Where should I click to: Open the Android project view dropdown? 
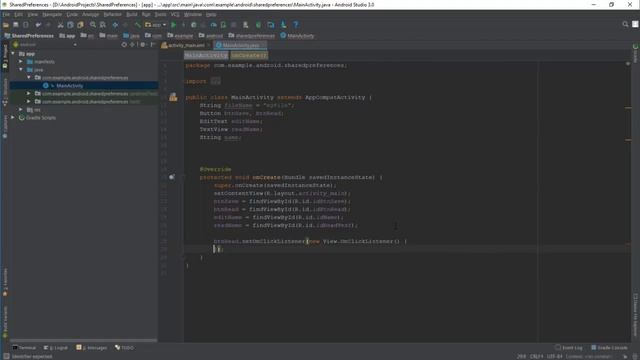pyautogui.click(x=45, y=44)
